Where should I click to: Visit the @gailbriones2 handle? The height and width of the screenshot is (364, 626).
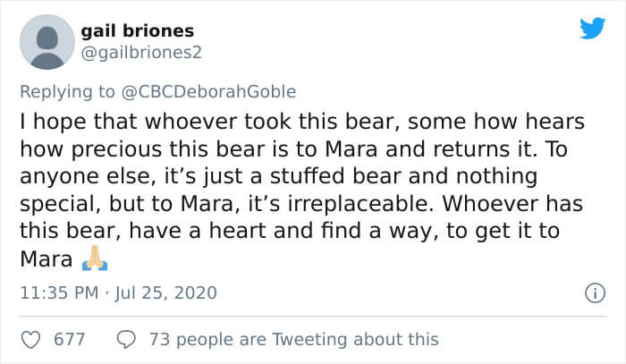[141, 52]
